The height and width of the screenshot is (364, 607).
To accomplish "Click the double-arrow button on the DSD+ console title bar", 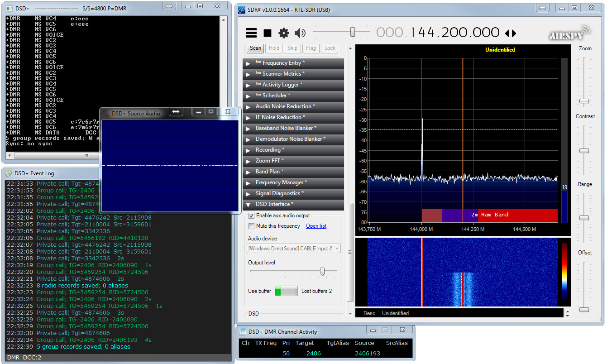I will tap(169, 6).
